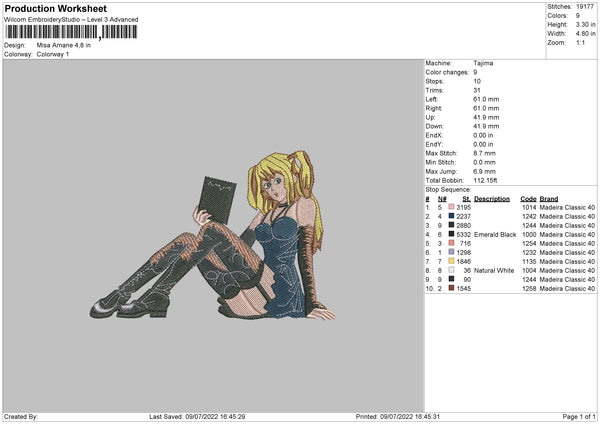
Task: Select the Height value 3.30 in
Action: (x=585, y=24)
